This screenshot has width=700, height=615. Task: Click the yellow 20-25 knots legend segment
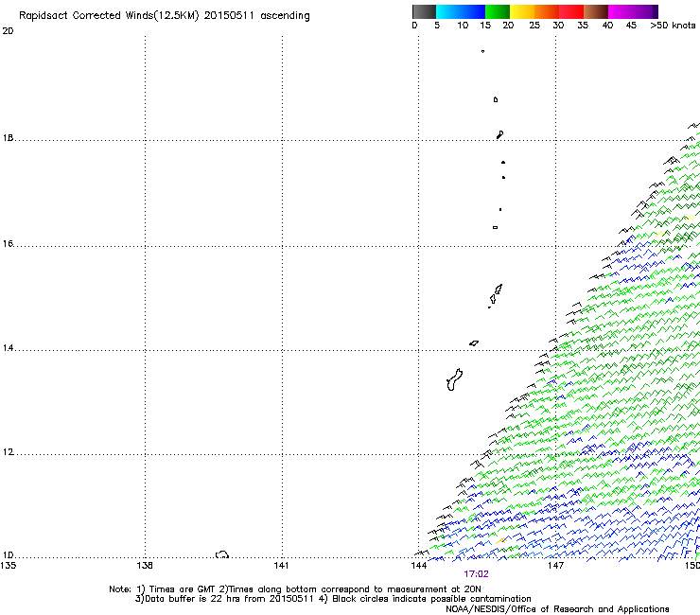point(522,11)
